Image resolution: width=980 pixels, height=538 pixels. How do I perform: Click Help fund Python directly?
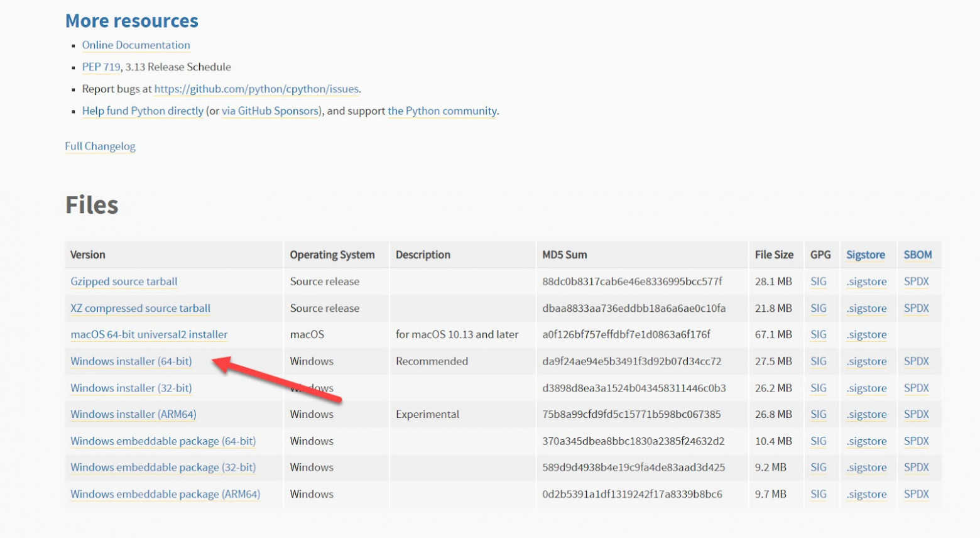143,111
